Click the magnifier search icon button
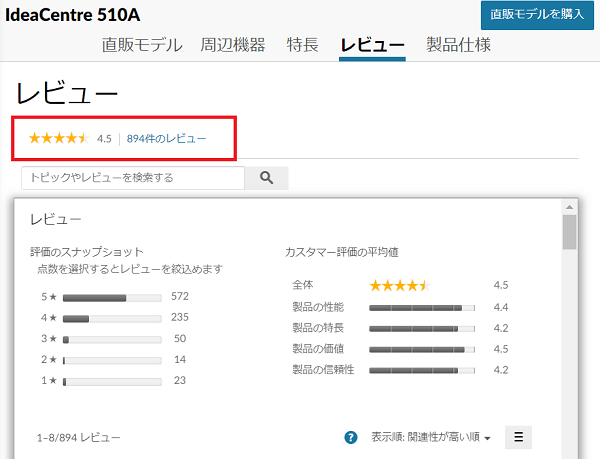The width and height of the screenshot is (600, 459). point(266,178)
